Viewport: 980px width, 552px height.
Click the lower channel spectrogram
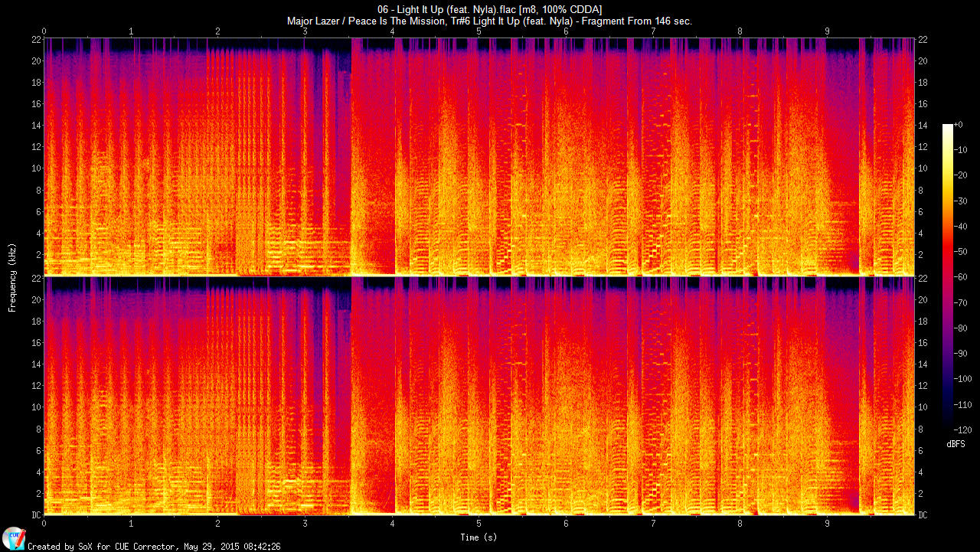pyautogui.click(x=479, y=396)
